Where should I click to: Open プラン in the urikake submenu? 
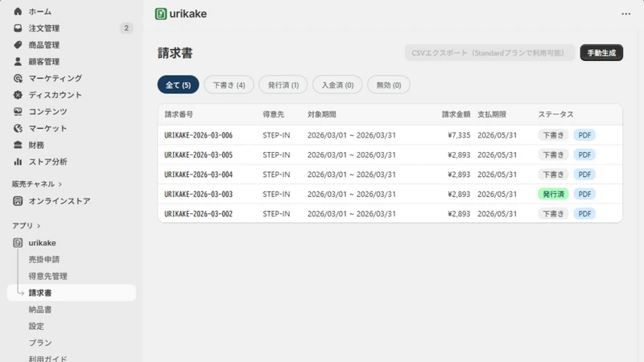(39, 343)
